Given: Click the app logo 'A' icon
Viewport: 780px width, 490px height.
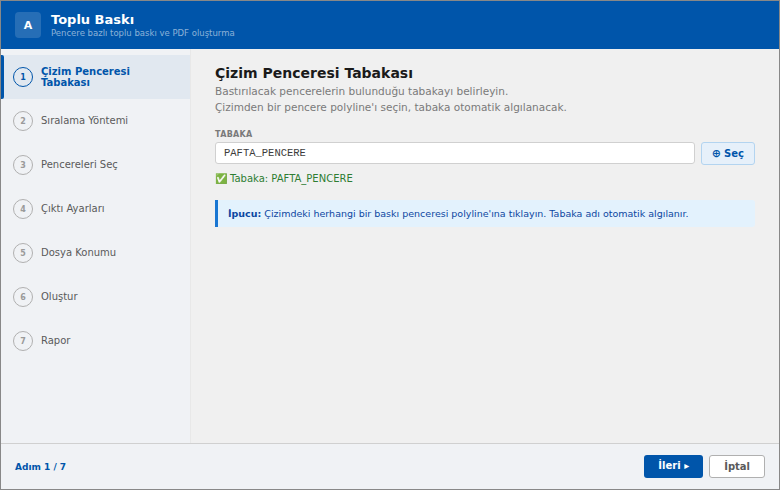Looking at the screenshot, I should pyautogui.click(x=28, y=25).
